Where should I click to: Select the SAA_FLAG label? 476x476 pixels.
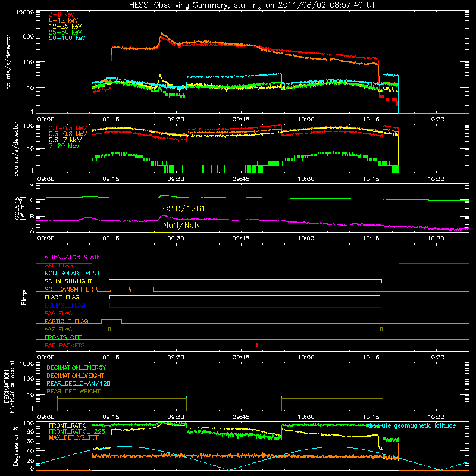(58, 313)
